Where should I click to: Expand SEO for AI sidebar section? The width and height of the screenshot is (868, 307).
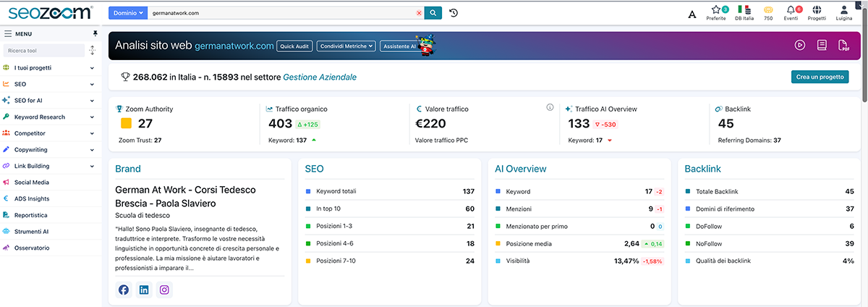coord(49,101)
